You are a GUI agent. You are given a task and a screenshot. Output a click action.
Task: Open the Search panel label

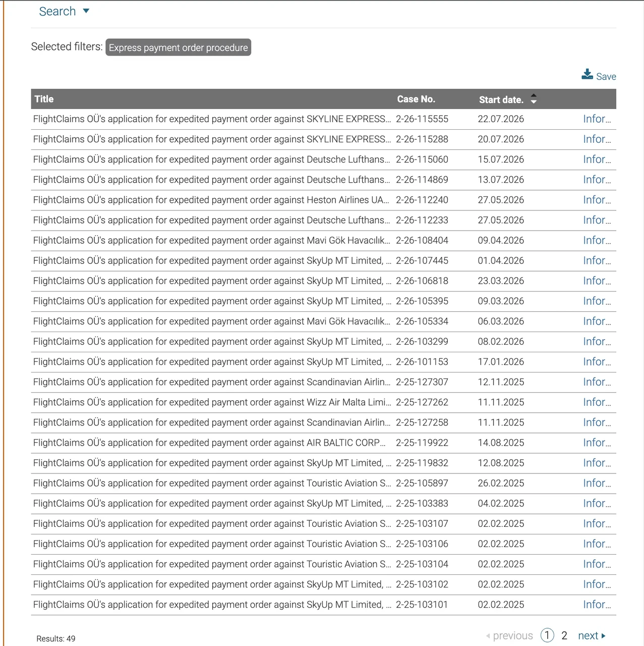(57, 11)
